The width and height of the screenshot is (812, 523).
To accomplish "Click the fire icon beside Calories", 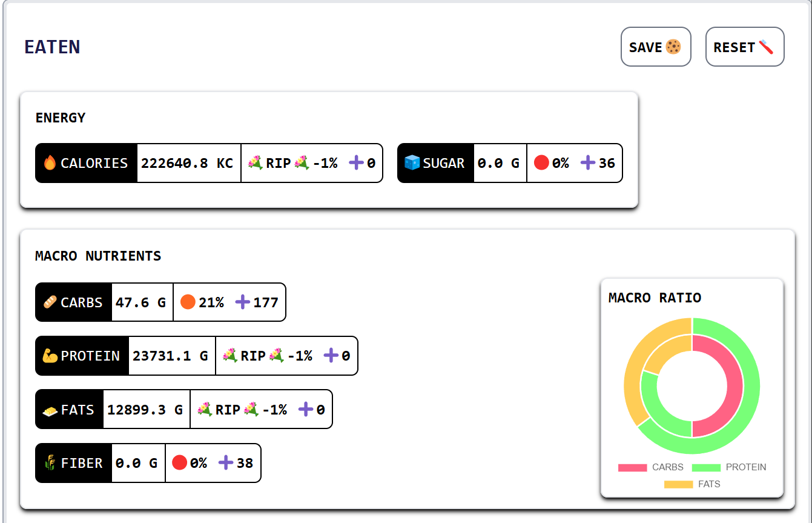I will tap(50, 163).
